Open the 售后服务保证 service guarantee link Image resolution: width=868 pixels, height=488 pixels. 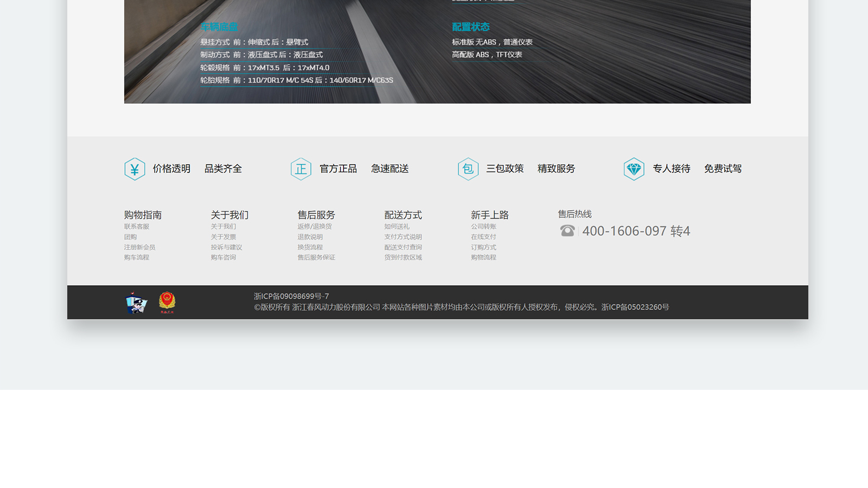click(x=316, y=258)
